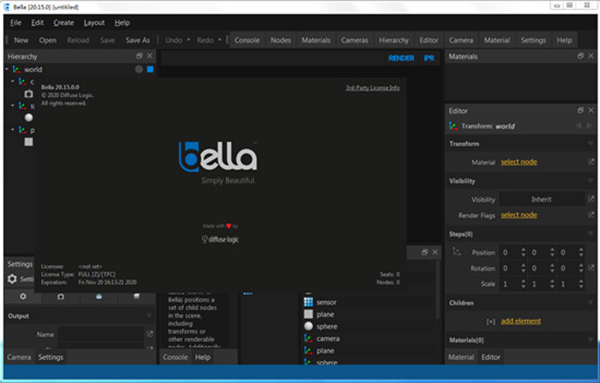Click Render Flags select node link
The width and height of the screenshot is (600, 383).
point(519,215)
